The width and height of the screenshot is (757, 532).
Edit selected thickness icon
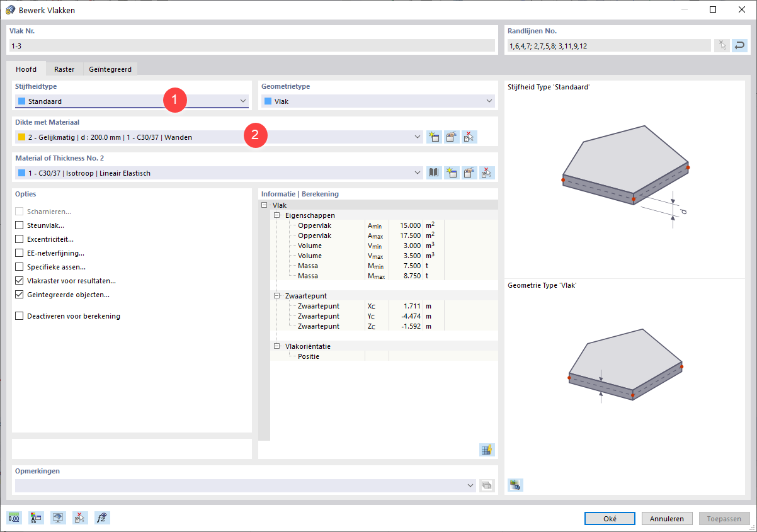[x=452, y=137]
